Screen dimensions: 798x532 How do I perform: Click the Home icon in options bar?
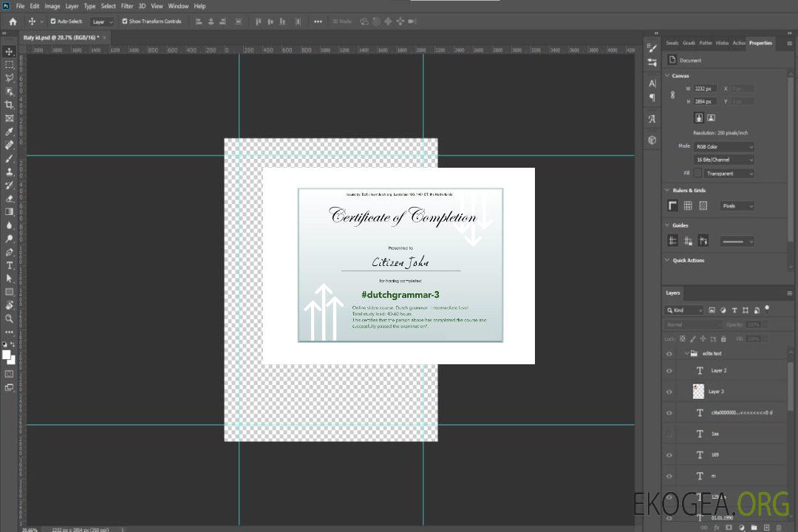(13, 21)
